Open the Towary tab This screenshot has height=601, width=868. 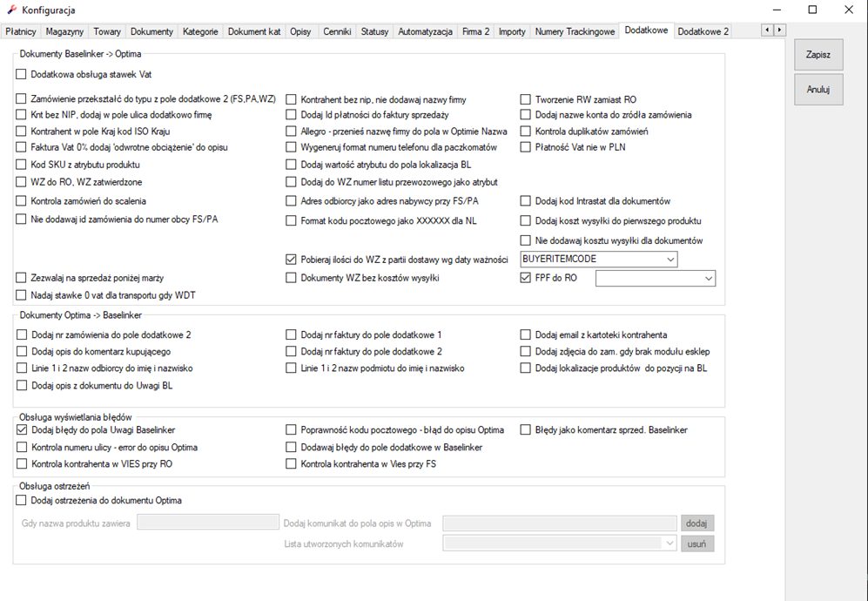click(107, 31)
